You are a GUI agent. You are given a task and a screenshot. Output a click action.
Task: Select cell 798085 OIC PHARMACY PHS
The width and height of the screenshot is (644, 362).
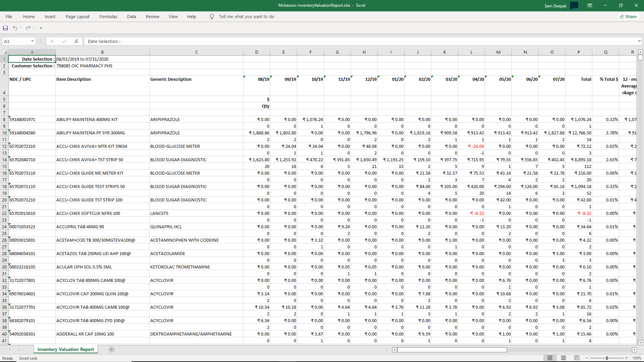pyautogui.click(x=102, y=66)
